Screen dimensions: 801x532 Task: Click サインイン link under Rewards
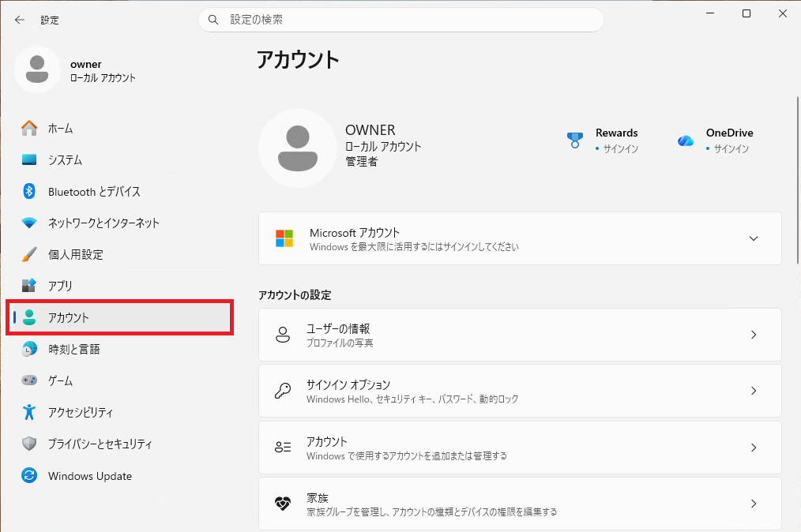[x=621, y=148]
